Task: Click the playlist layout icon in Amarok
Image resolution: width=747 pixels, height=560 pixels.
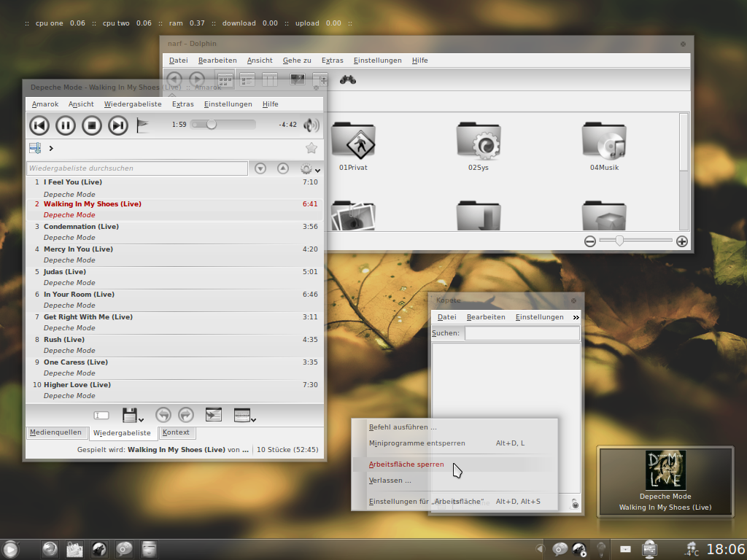Action: [242, 415]
